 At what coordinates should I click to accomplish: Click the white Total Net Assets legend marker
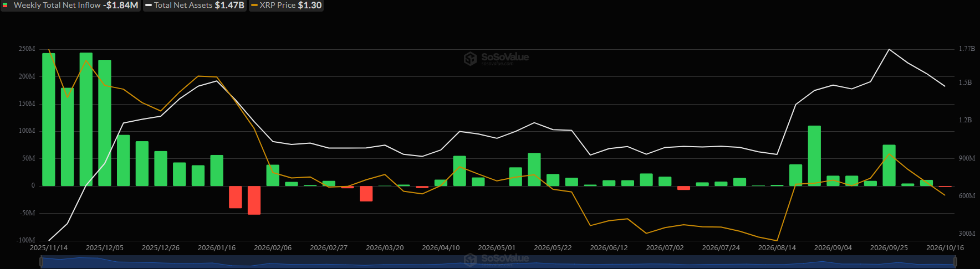pyautogui.click(x=149, y=5)
